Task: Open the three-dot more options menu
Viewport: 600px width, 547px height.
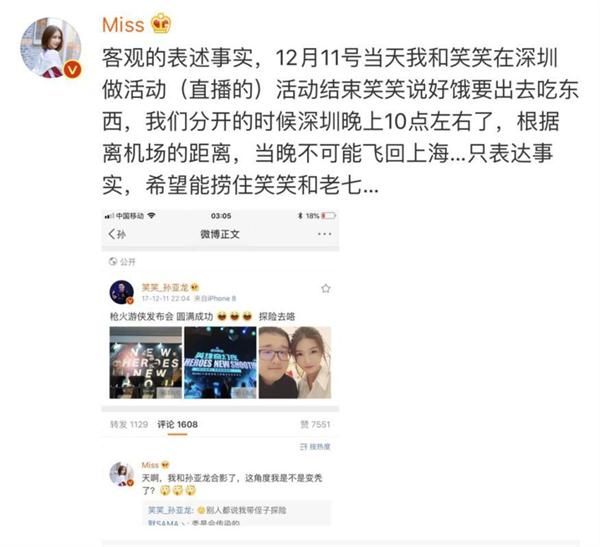Action: pos(324,234)
